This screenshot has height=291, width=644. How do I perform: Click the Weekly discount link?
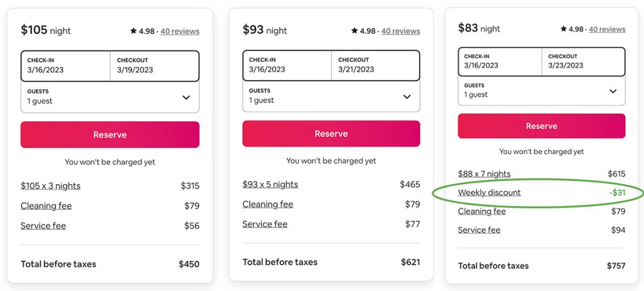pos(489,193)
